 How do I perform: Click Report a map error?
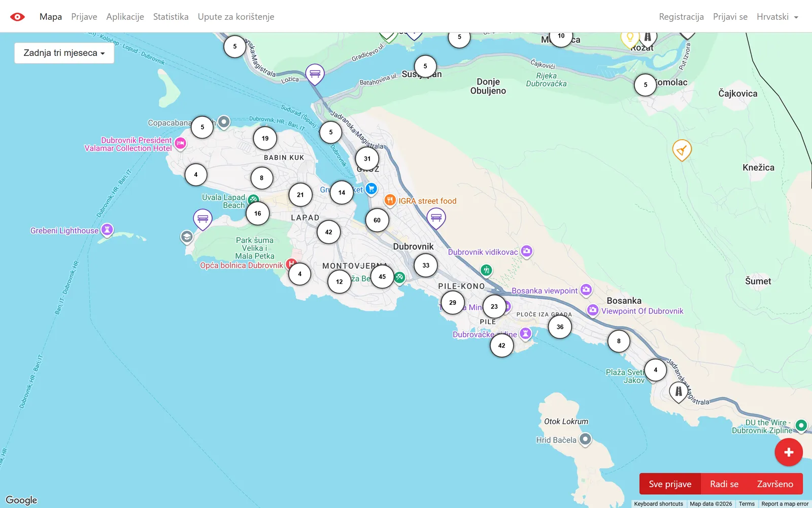pyautogui.click(x=785, y=504)
